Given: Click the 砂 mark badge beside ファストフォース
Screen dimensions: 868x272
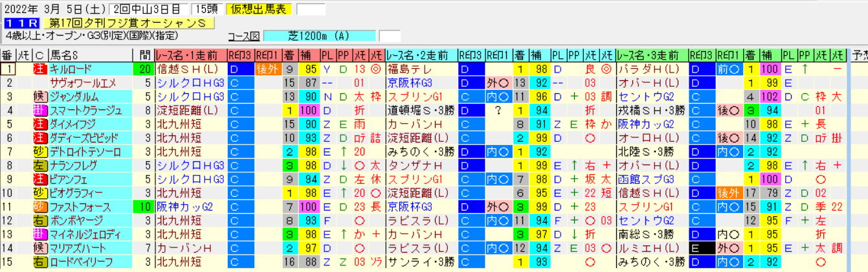Looking at the screenshot, I should click(39, 207).
